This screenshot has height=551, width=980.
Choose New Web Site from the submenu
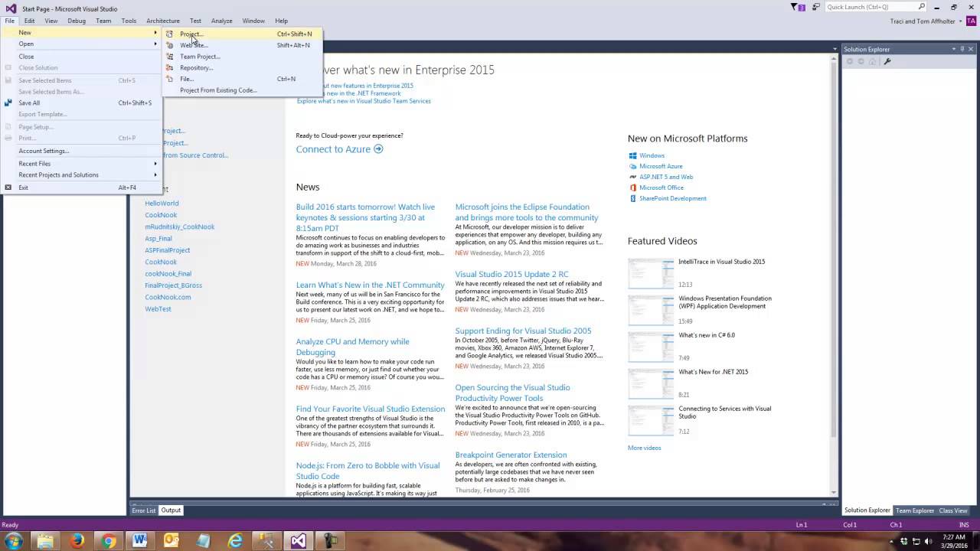[242, 45]
